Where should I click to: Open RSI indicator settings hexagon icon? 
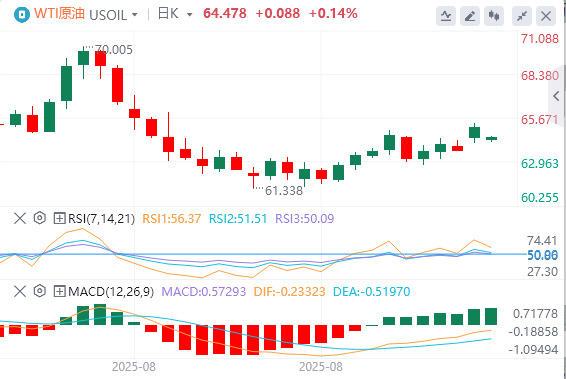(40, 218)
